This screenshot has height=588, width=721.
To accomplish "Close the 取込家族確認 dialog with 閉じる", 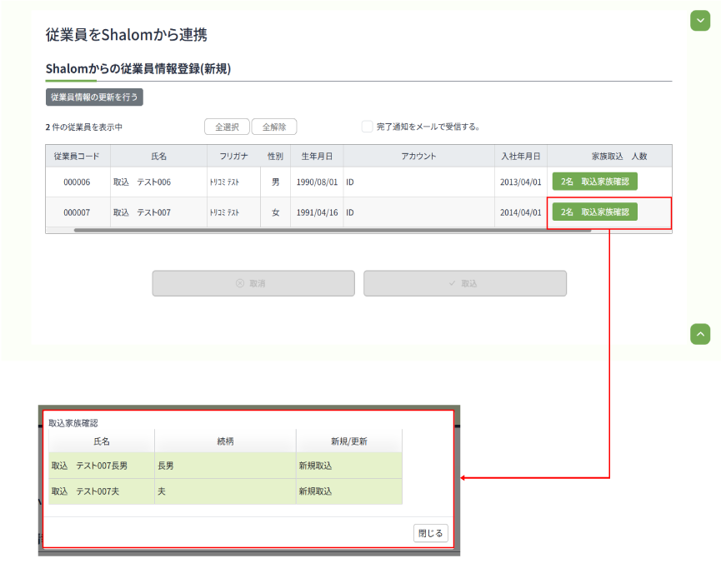I will pyautogui.click(x=431, y=533).
